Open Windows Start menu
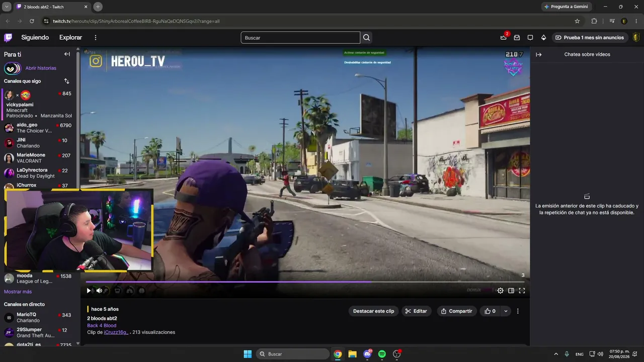The image size is (644, 362). pos(248,354)
